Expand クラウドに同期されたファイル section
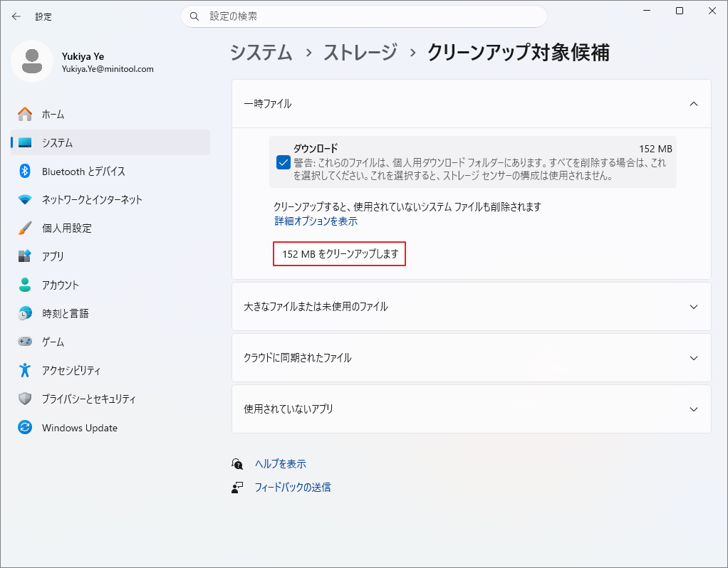The height and width of the screenshot is (568, 728). [x=472, y=358]
